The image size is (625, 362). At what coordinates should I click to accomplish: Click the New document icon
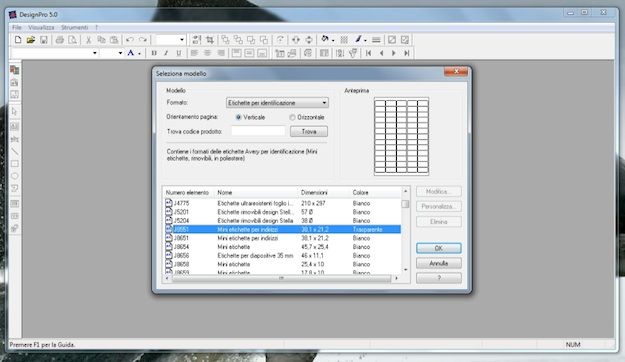(x=18, y=40)
